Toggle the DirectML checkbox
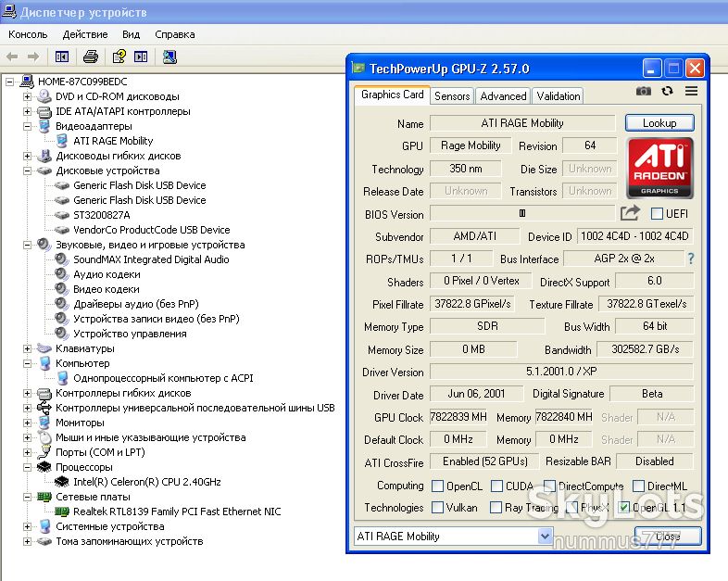The width and height of the screenshot is (728, 581). [x=638, y=486]
